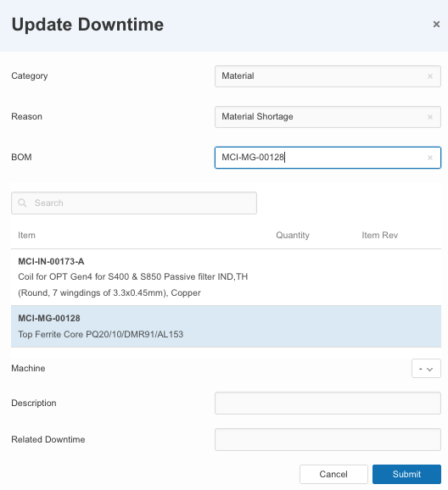
Task: Cancel the downtime update
Action: click(333, 474)
